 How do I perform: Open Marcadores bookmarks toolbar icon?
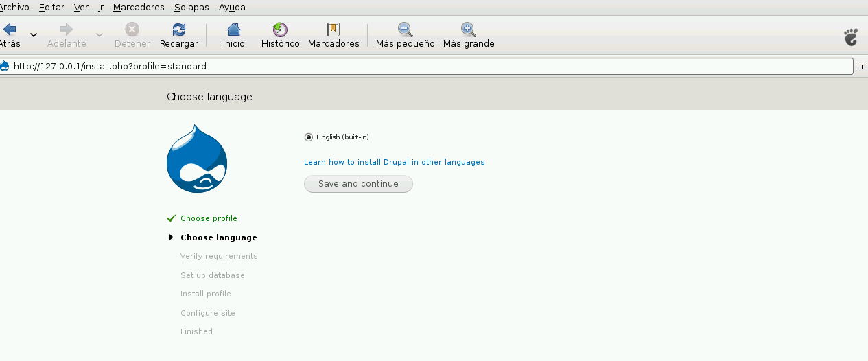(333, 35)
